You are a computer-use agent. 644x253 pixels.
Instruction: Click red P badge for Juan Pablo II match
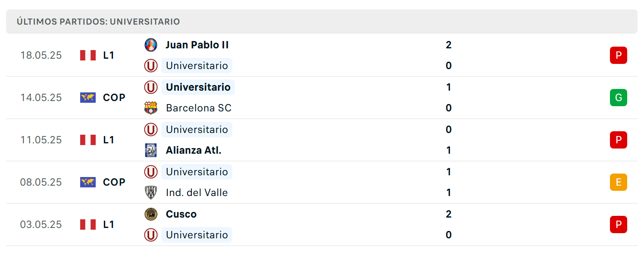(619, 55)
